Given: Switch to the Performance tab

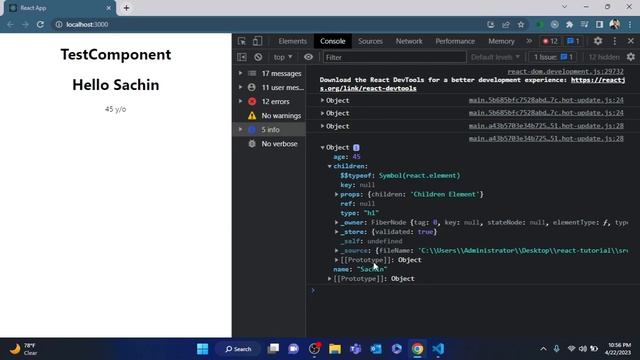Looking at the screenshot, I should coord(455,41).
